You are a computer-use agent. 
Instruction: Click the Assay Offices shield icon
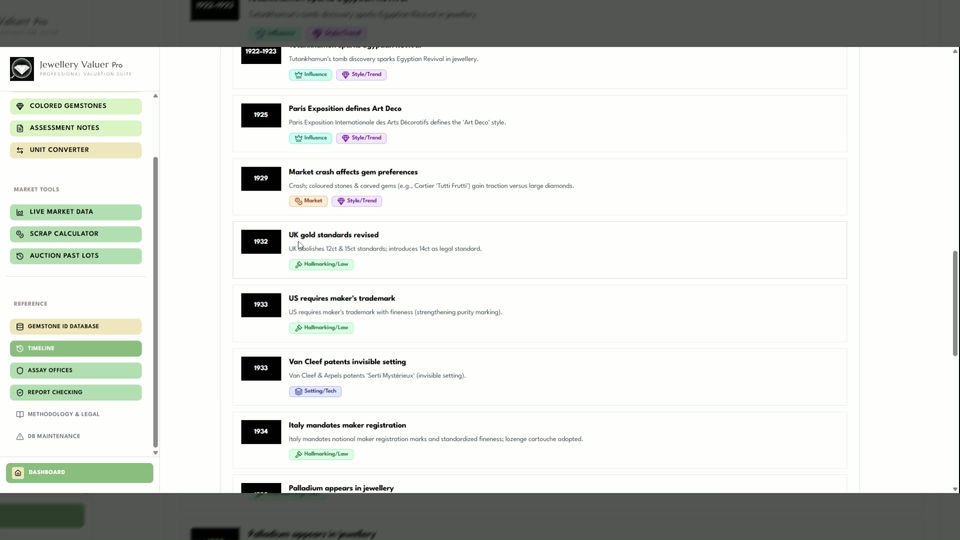[20, 370]
